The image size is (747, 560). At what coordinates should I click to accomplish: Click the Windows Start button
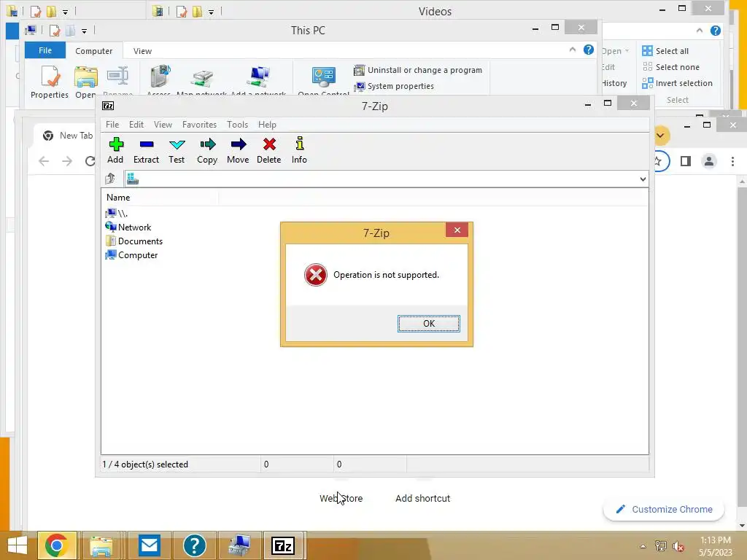click(18, 545)
